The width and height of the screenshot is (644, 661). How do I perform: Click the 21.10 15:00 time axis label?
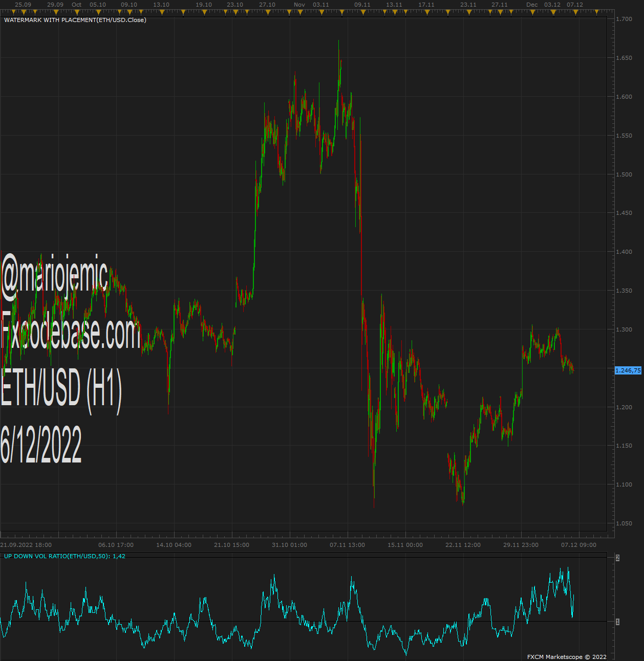232,545
